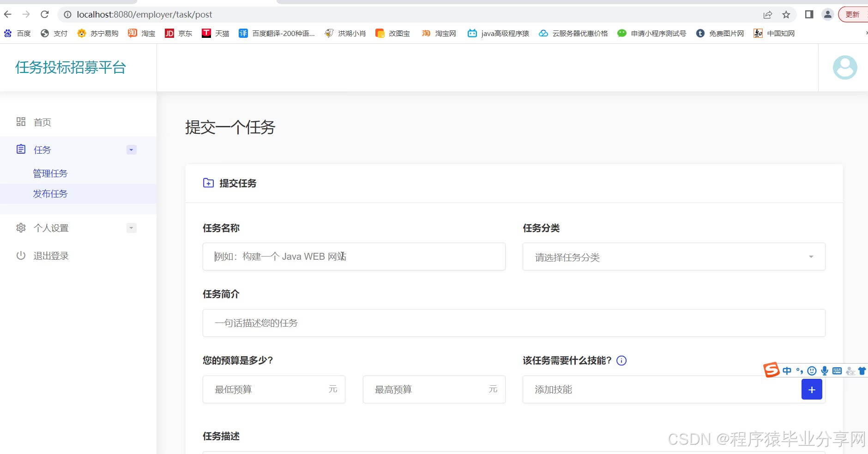Expand the 个人设置 submenu arrow
The height and width of the screenshot is (454, 868).
131,228
